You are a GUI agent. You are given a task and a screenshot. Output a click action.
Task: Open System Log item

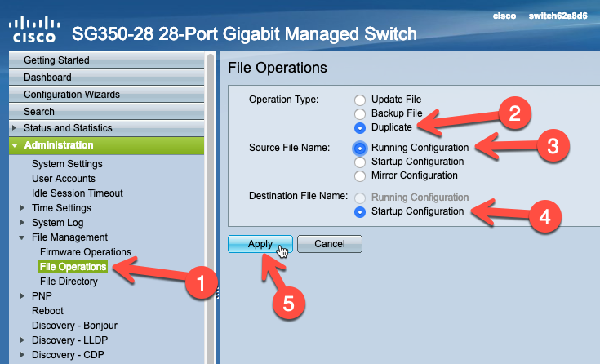point(57,222)
